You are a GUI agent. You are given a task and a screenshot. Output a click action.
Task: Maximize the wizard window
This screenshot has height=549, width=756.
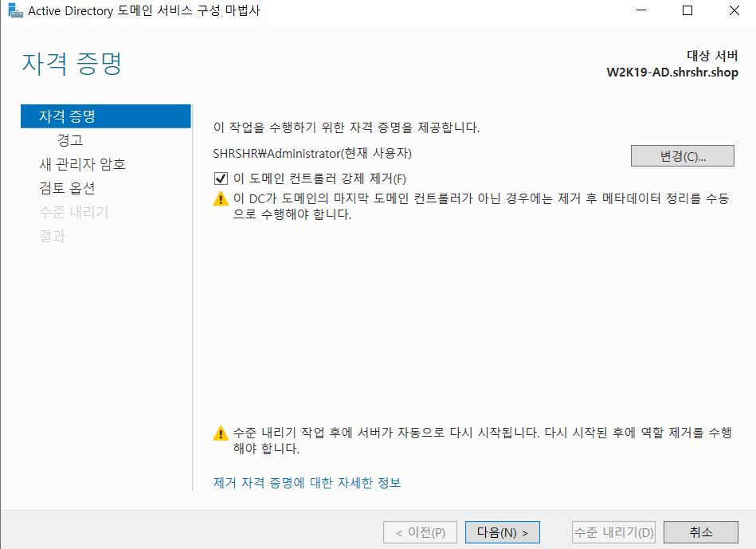(x=687, y=10)
